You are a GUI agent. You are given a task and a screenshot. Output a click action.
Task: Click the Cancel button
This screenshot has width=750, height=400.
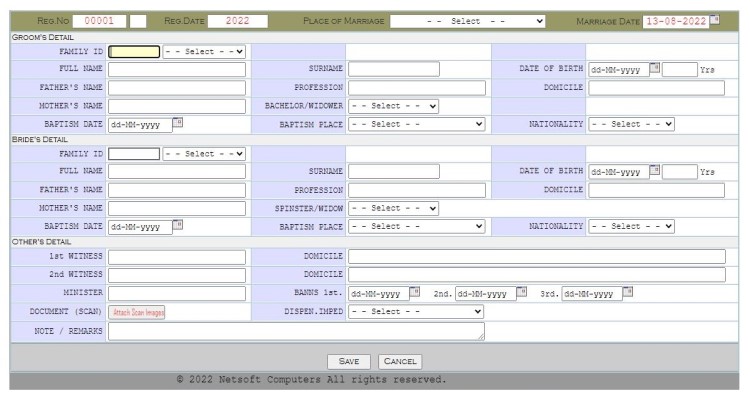click(x=400, y=361)
